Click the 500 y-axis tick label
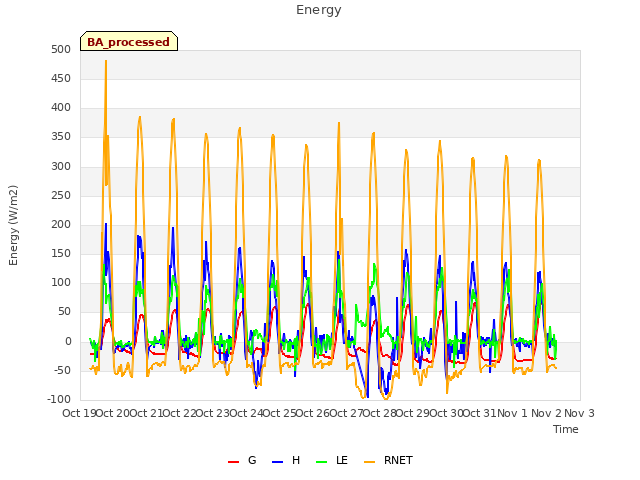The image size is (640, 480). (61, 49)
